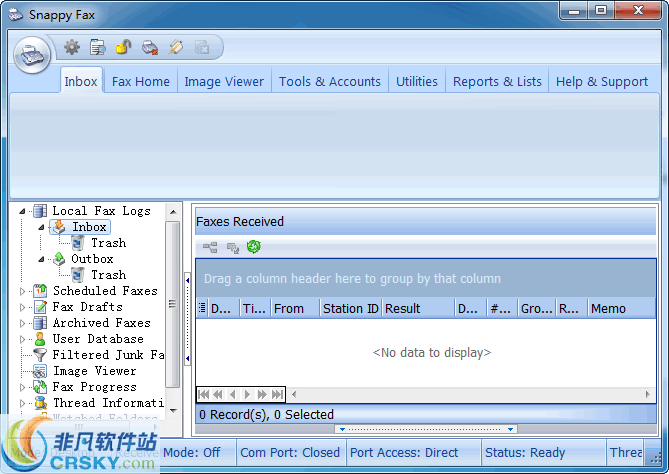
Task: Click the Archived Faxes icon
Action: click(x=40, y=323)
